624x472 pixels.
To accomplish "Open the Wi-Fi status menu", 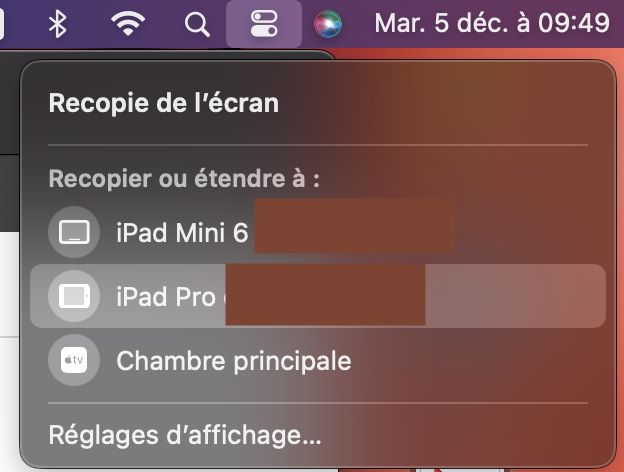I will click(125, 24).
